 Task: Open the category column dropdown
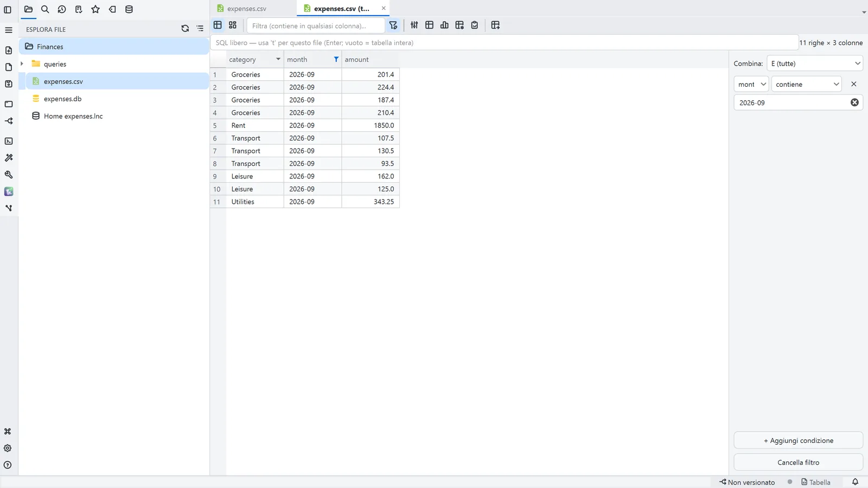click(x=278, y=59)
